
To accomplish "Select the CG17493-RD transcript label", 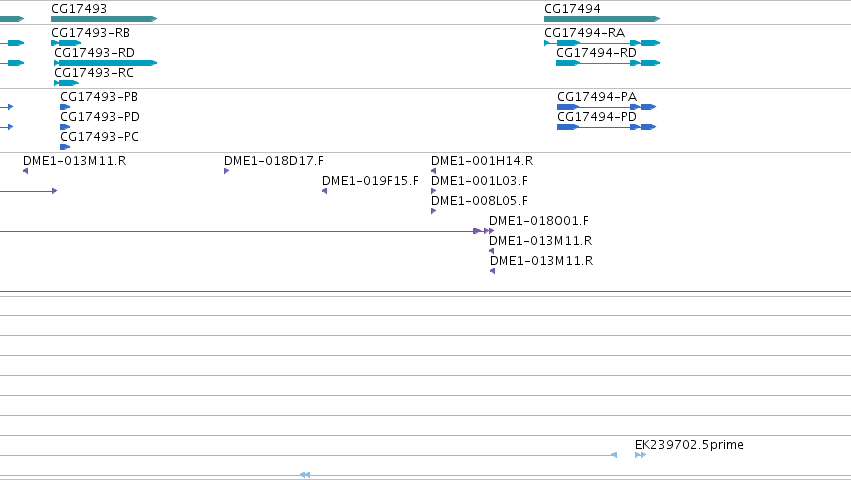I will click(x=94, y=53).
